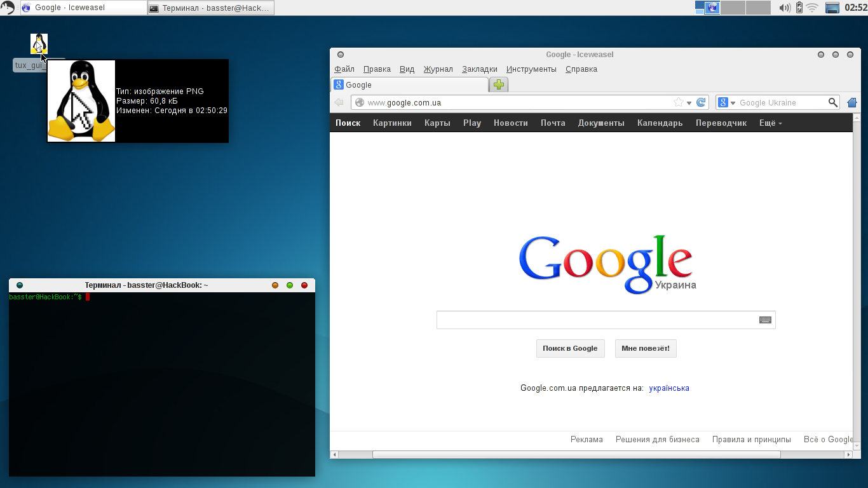Select the Google tab in Iceweasel

[410, 85]
